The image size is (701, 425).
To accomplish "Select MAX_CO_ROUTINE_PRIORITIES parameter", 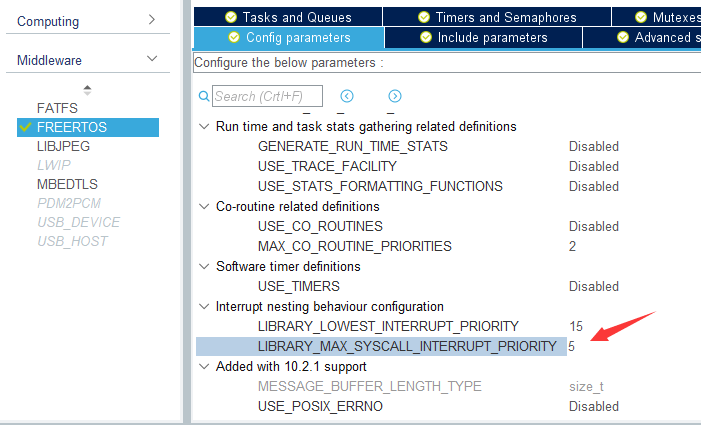I will [x=355, y=246].
